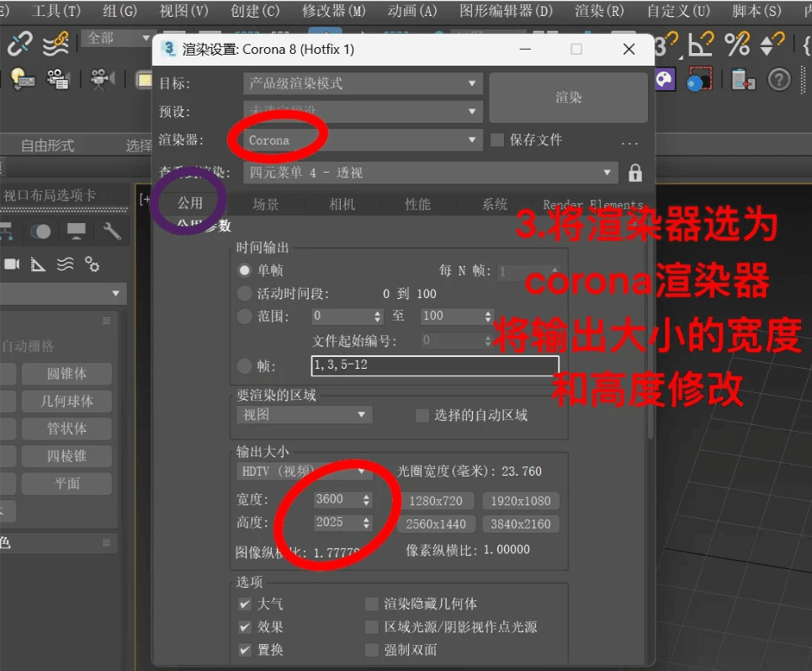Activate the Bind to Space Warp tool
812x671 pixels.
[54, 42]
